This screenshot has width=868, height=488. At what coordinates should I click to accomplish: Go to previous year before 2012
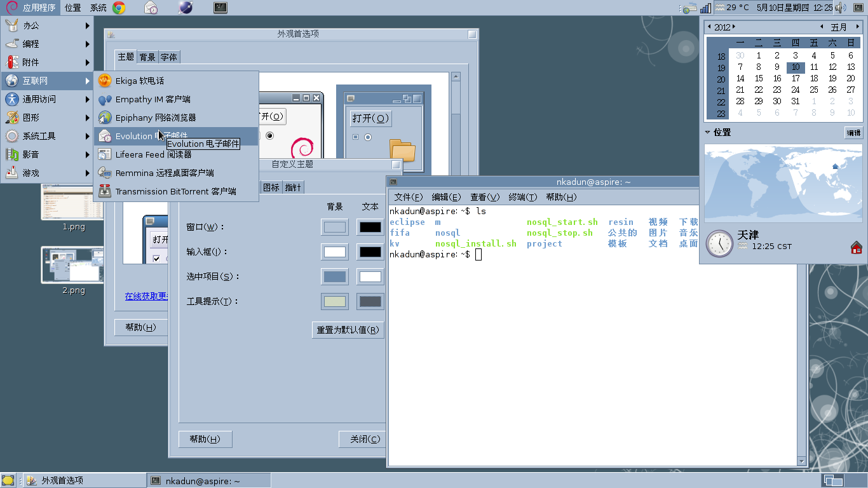point(710,27)
